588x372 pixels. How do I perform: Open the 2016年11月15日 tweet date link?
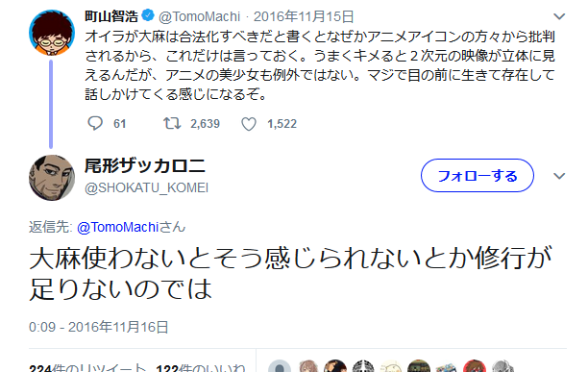(x=304, y=16)
